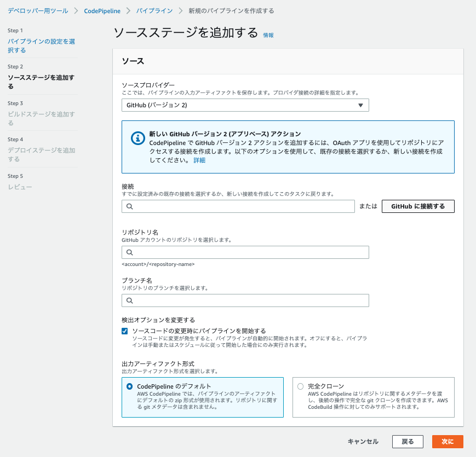
Task: Select the 完全クローン radio button
Action: tap(300, 386)
